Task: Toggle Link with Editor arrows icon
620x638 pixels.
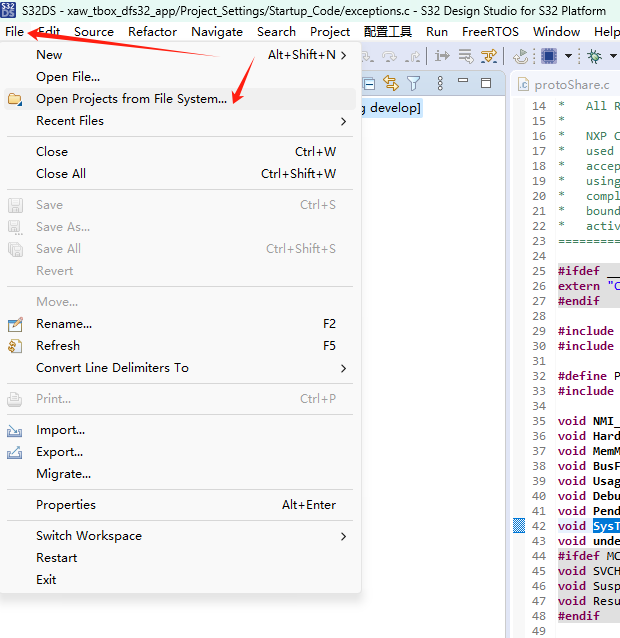Action: point(391,83)
